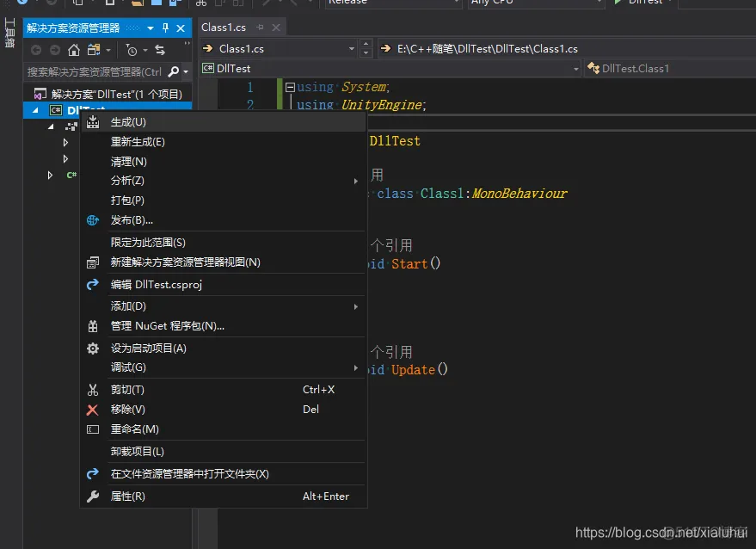Screen dimensions: 756x549
Task: Click the down stepper beside Class1.cs dropdown
Action: (x=366, y=53)
